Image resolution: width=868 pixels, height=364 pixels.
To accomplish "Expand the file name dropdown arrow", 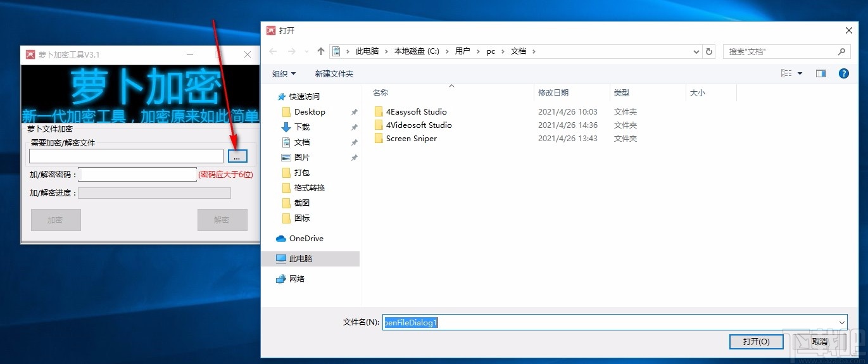I will [x=841, y=322].
